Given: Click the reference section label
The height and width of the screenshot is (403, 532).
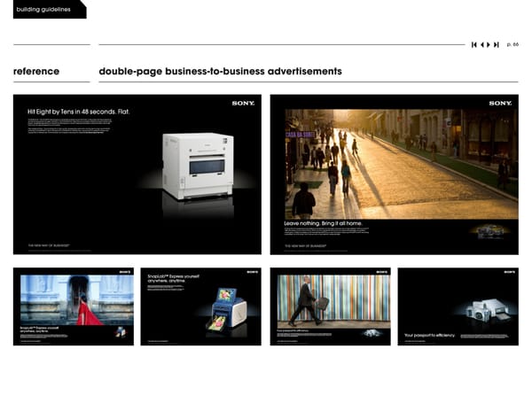Looking at the screenshot, I should 36,71.
